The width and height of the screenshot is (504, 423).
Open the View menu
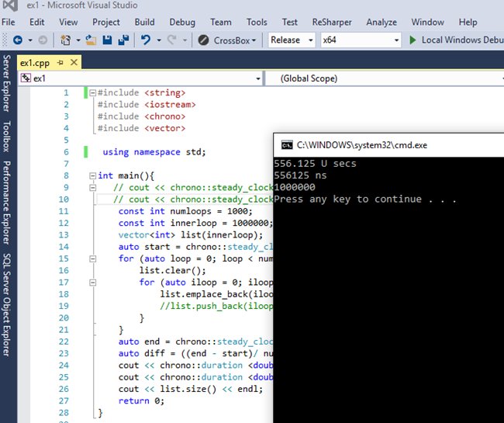68,23
